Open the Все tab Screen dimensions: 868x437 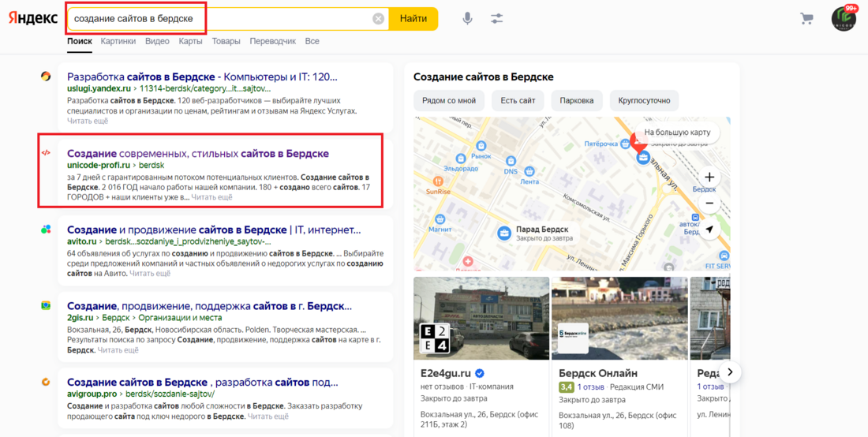312,41
